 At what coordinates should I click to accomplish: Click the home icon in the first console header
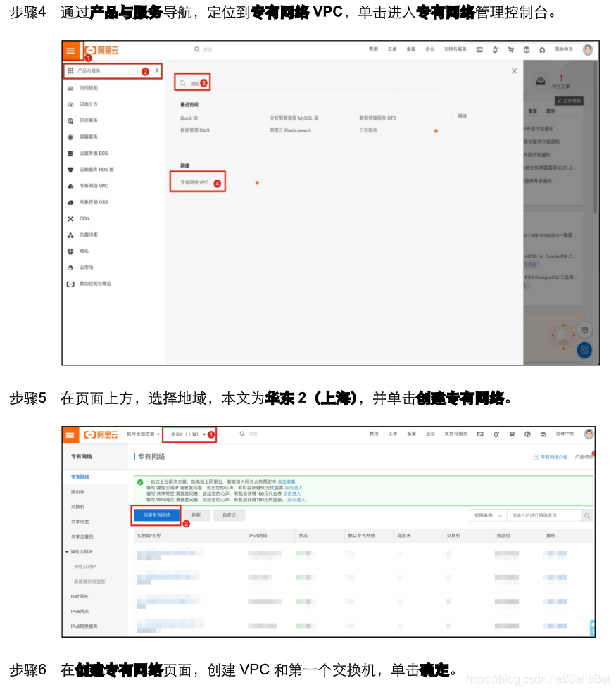click(542, 50)
